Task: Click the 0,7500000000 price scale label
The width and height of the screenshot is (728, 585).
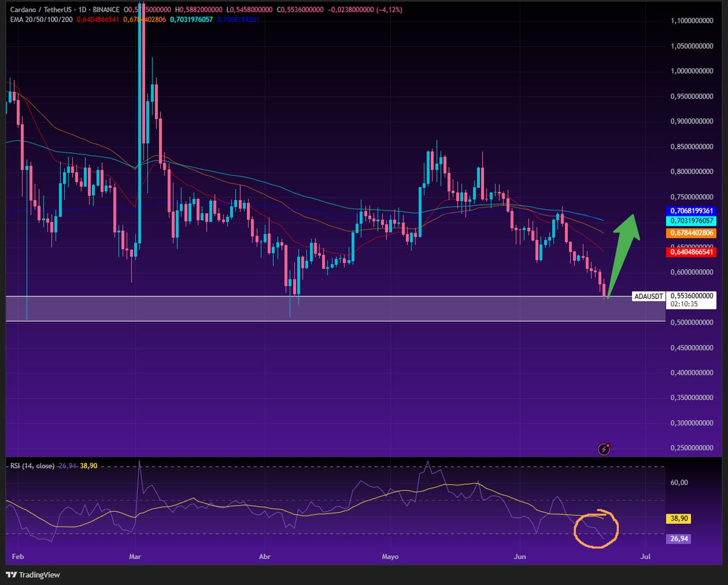Action: click(692, 197)
